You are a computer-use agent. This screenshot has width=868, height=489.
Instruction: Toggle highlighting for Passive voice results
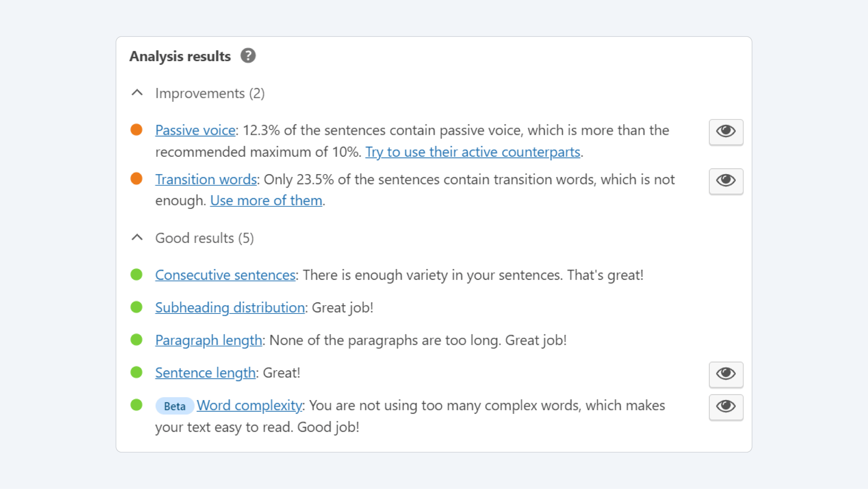[x=726, y=132]
